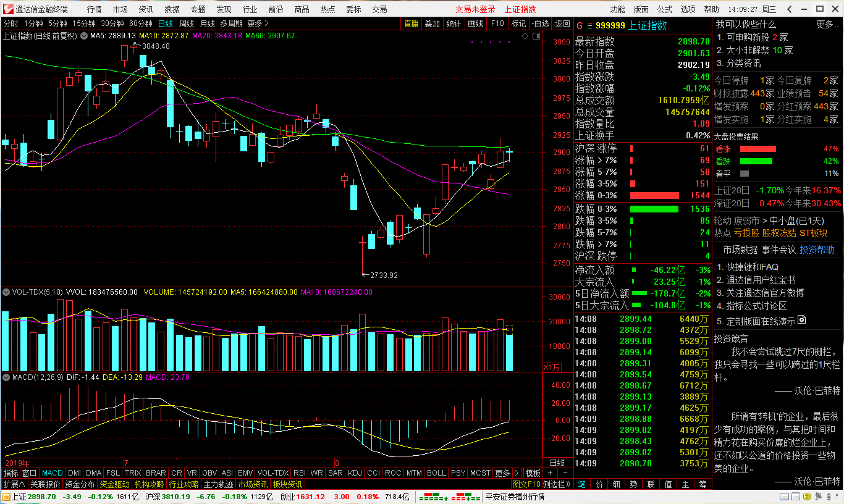The width and height of the screenshot is (844, 504).
Task: Click the > arrow after indicator 更多
Action: click(x=517, y=473)
